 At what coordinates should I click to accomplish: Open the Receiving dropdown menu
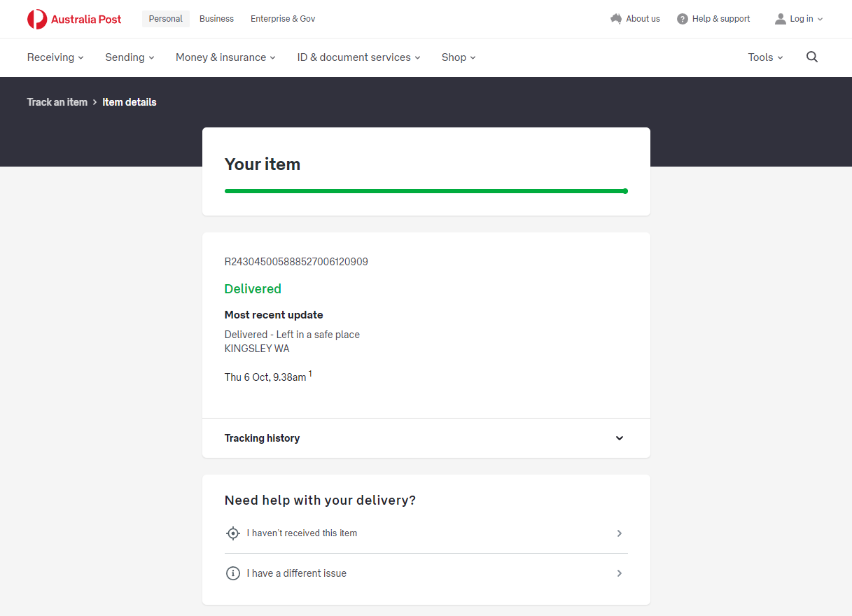55,57
